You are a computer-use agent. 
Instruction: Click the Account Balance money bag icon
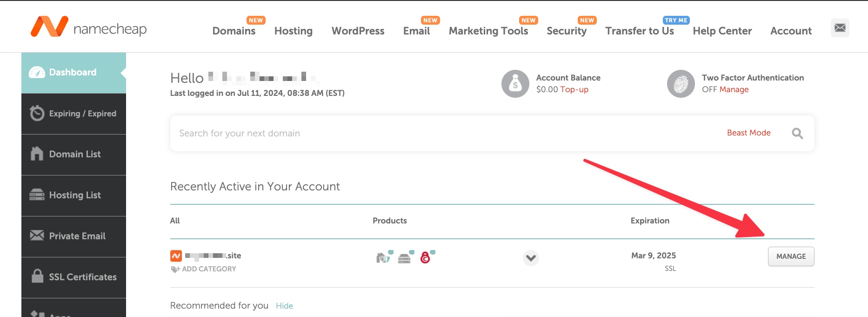(x=515, y=84)
